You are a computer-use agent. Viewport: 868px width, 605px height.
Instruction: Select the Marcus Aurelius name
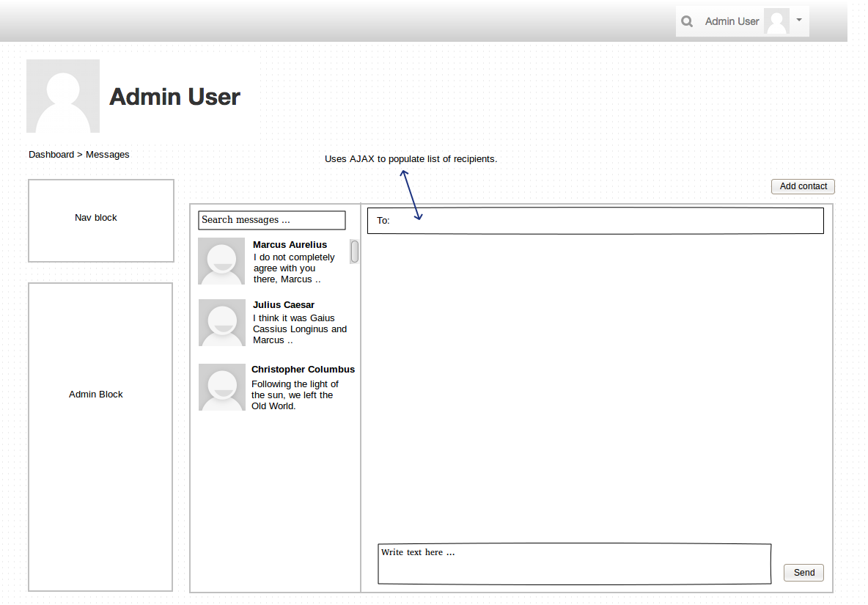pos(290,245)
